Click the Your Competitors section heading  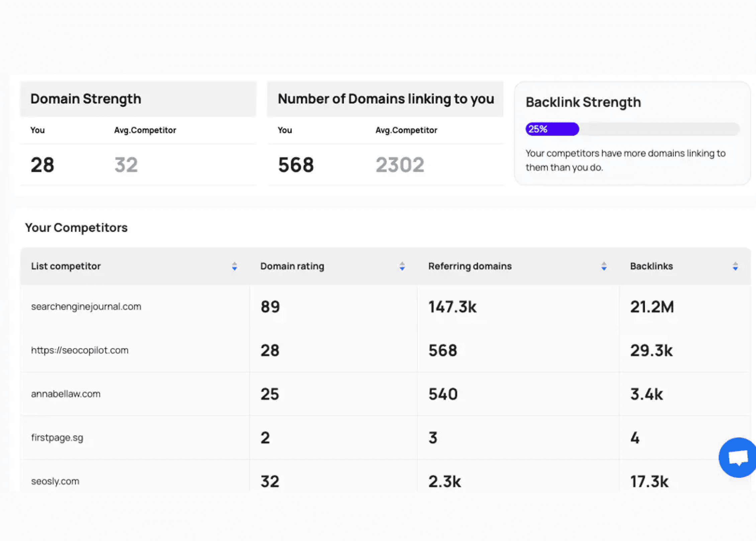(x=76, y=228)
